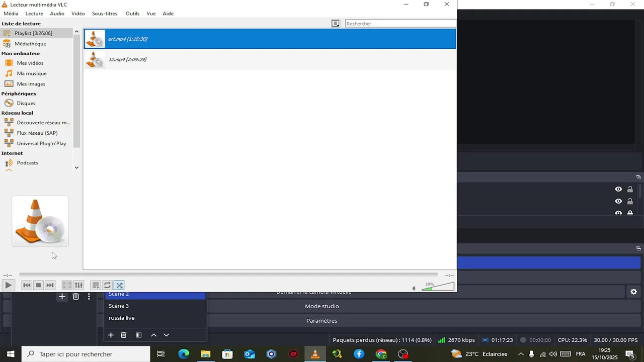Open the Audio menu
This screenshot has width=644, height=362.
click(x=57, y=14)
